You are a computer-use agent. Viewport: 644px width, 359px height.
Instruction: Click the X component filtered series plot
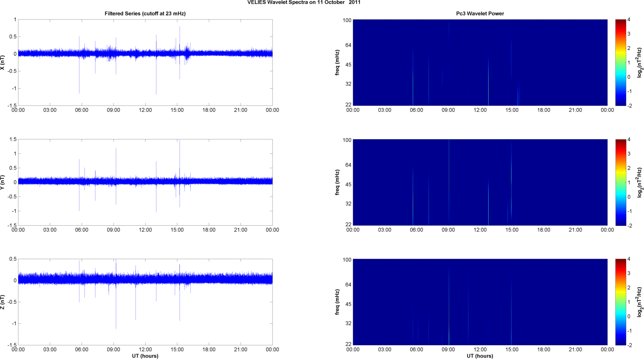pos(145,62)
